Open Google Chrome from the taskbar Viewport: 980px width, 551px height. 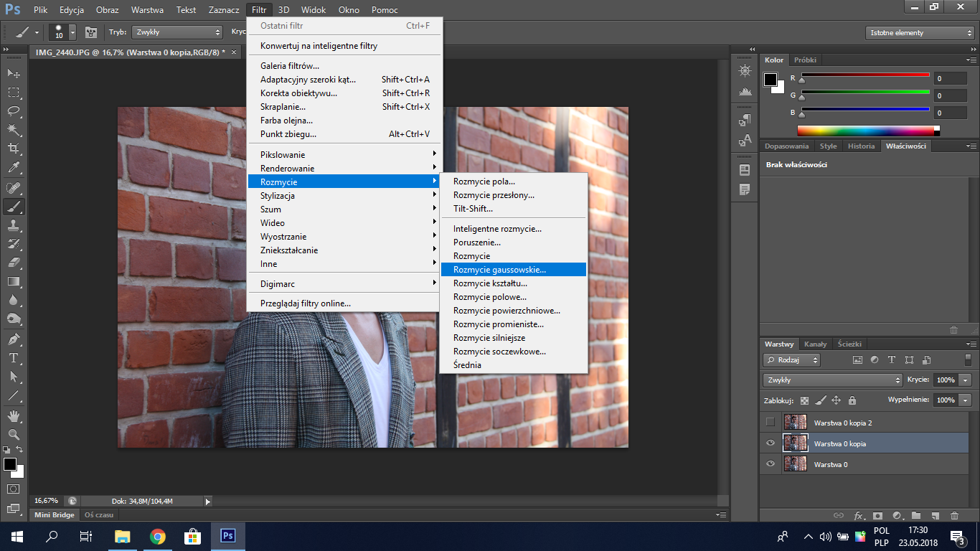click(158, 537)
